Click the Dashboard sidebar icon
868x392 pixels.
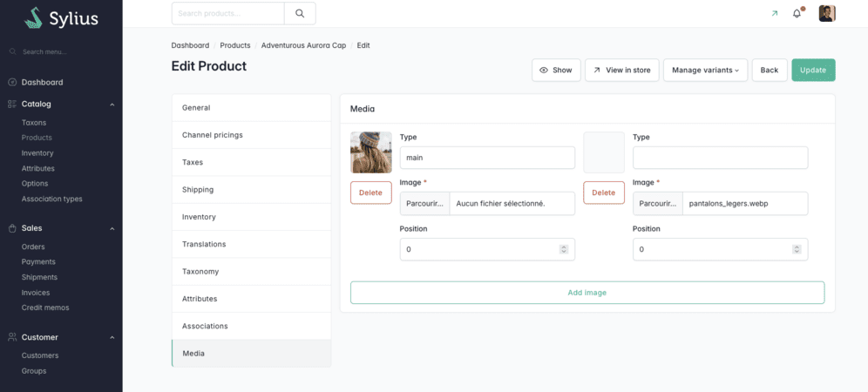pos(12,82)
